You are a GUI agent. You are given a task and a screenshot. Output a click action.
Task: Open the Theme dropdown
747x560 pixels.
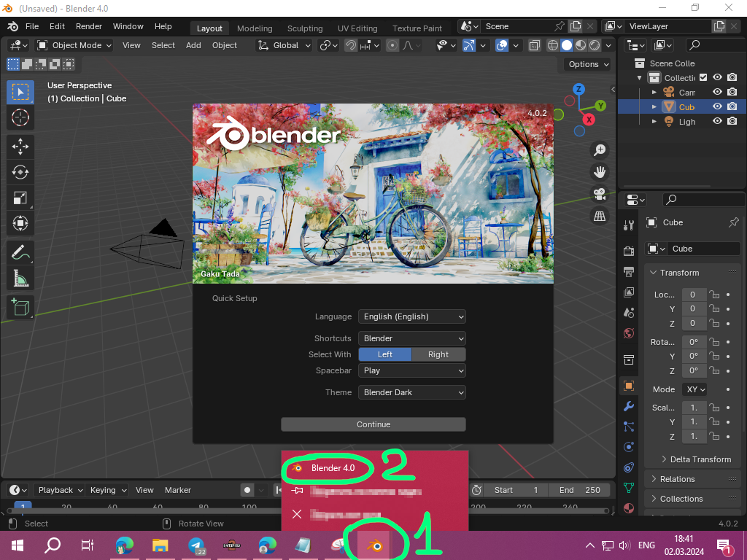coord(412,392)
